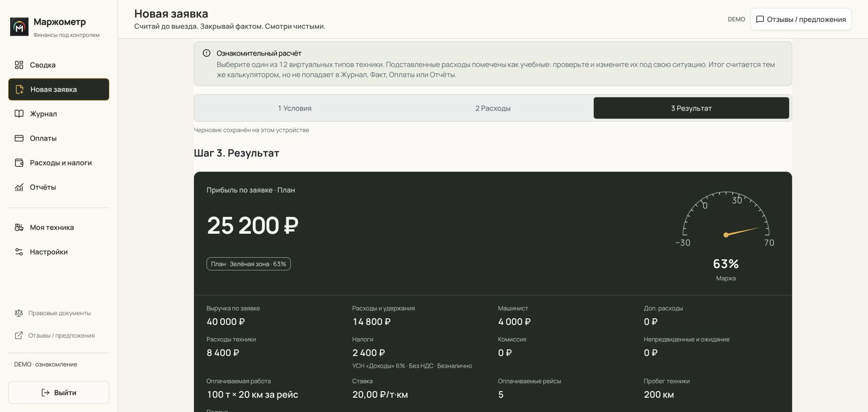Click the Настройки sliders icon
Viewport: 868px width, 412px height.
pos(19,252)
